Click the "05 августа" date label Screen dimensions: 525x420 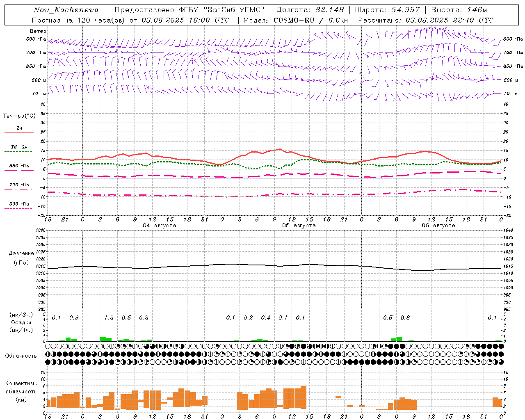coord(299,226)
